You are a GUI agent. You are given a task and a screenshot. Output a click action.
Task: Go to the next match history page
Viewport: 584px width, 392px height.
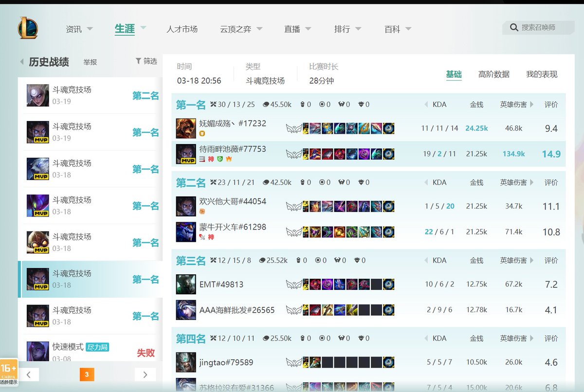coord(145,374)
